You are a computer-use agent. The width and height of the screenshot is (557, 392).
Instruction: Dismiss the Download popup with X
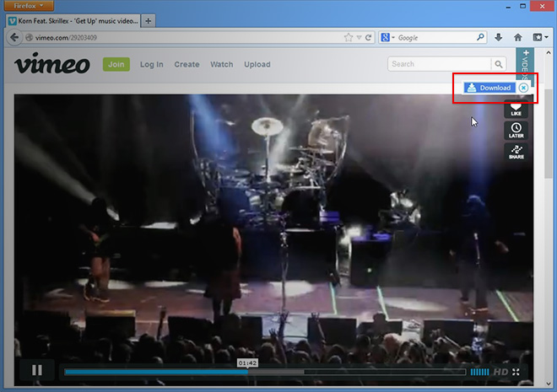pos(523,88)
